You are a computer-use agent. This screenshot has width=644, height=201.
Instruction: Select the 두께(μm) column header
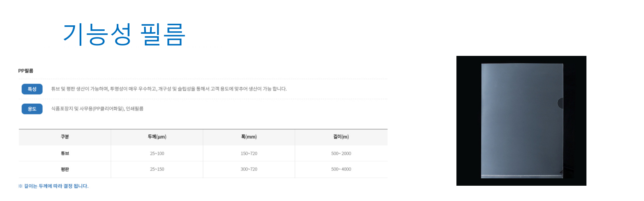[157, 137]
